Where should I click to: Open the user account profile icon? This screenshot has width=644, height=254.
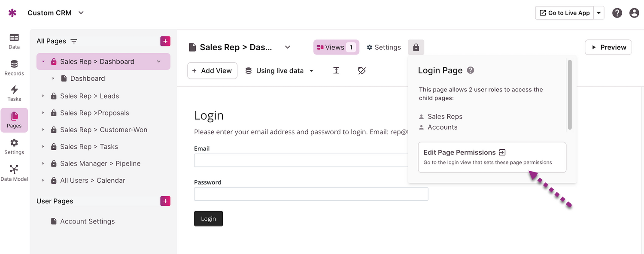[x=634, y=13]
